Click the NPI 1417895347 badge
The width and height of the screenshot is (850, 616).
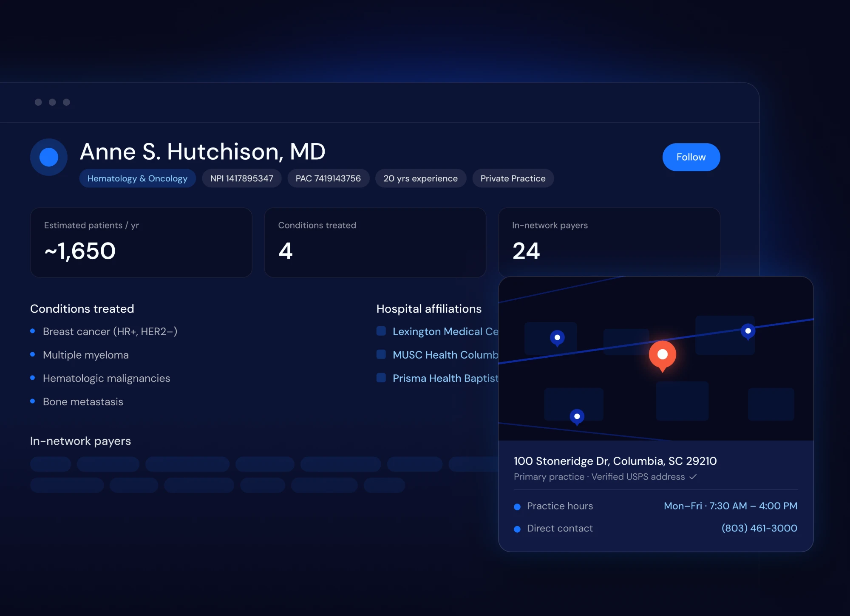242,178
